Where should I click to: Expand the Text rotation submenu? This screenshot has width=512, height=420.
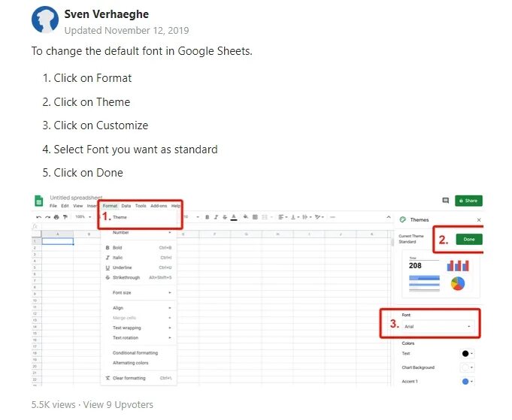point(139,338)
